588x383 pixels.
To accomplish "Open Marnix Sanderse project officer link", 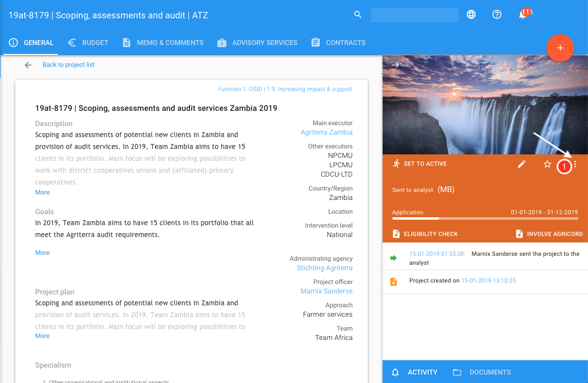I will pyautogui.click(x=326, y=291).
